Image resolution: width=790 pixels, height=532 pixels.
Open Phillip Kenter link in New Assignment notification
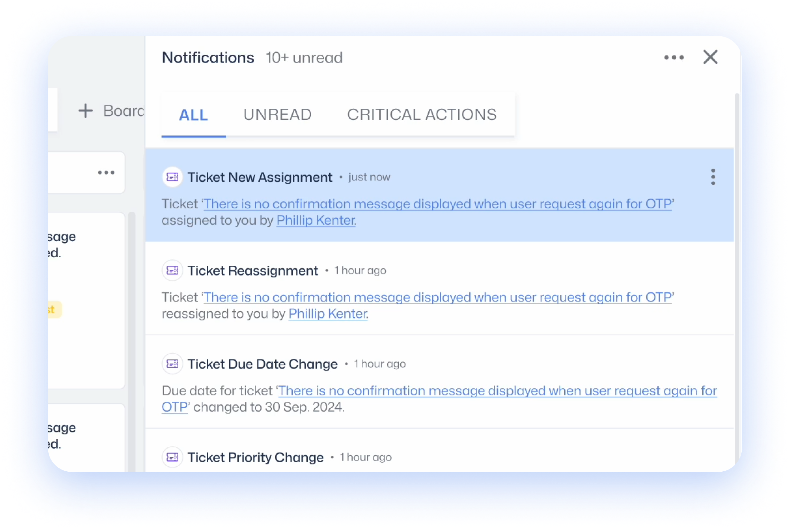(316, 221)
